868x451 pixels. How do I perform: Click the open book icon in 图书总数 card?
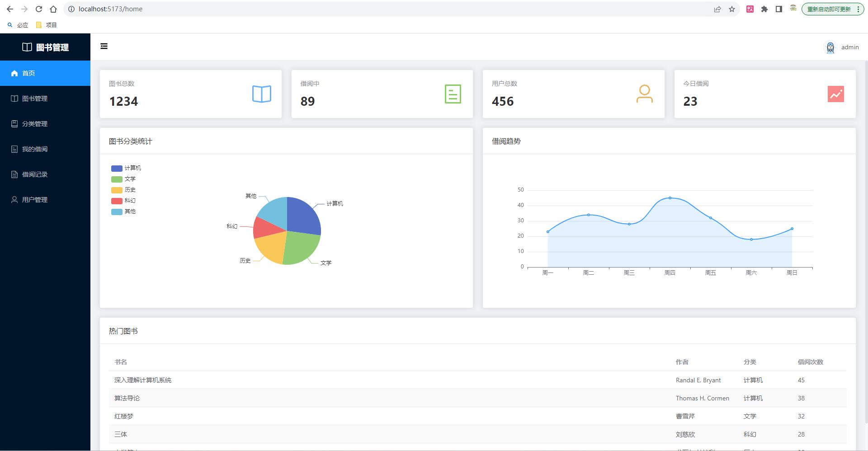[261, 94]
